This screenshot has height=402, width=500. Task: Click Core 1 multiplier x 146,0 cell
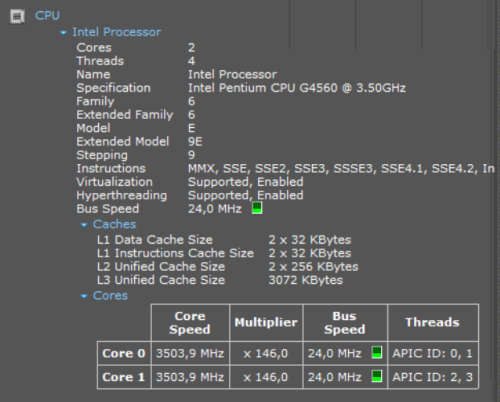click(266, 377)
